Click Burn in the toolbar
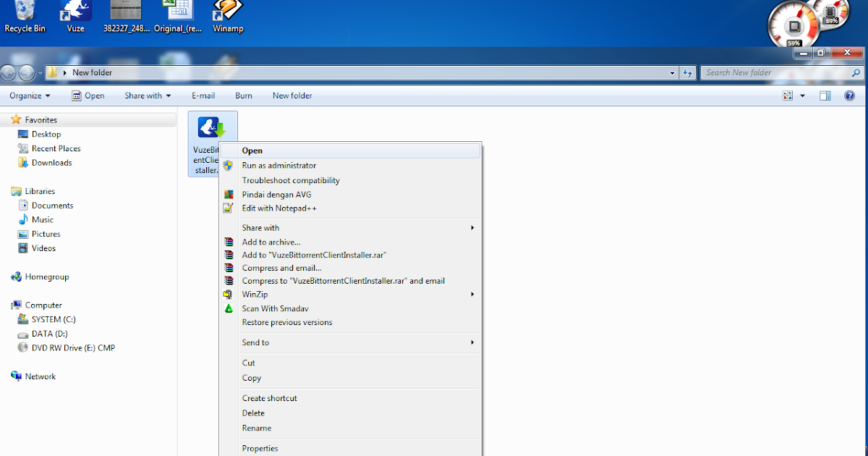Image resolution: width=868 pixels, height=456 pixels. 244,96
